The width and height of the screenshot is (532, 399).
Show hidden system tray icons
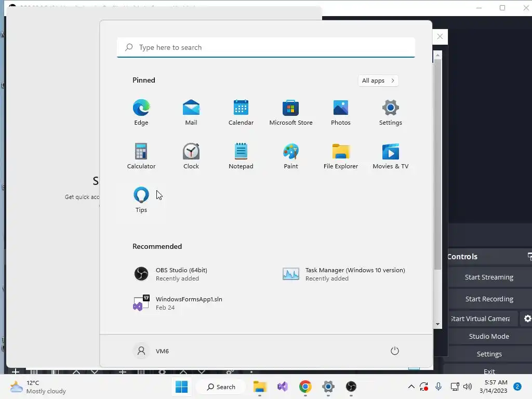[411, 387]
